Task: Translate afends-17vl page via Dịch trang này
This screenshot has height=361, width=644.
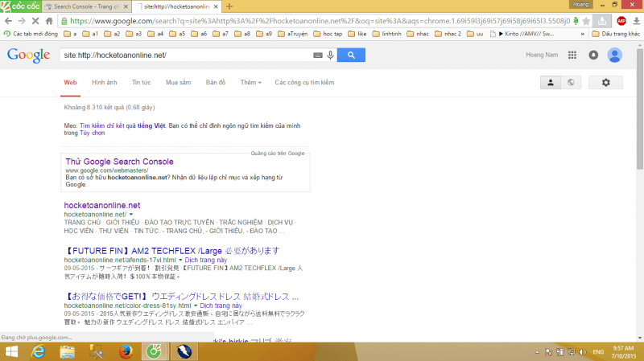Action: pyautogui.click(x=206, y=260)
